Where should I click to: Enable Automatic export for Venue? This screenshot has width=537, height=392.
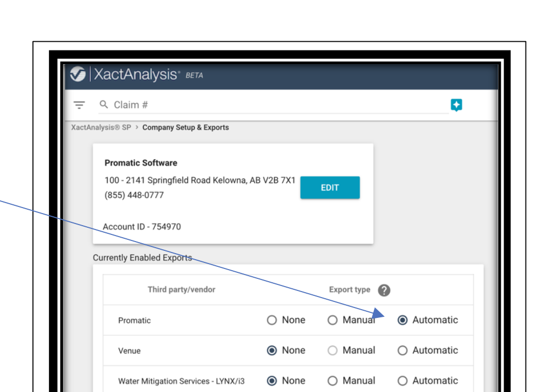[402, 350]
